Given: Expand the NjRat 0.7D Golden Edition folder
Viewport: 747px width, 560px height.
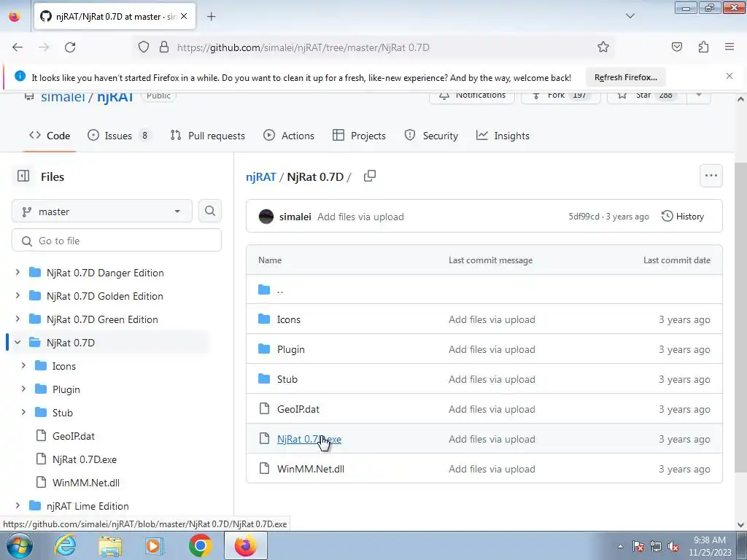Looking at the screenshot, I should coord(18,296).
